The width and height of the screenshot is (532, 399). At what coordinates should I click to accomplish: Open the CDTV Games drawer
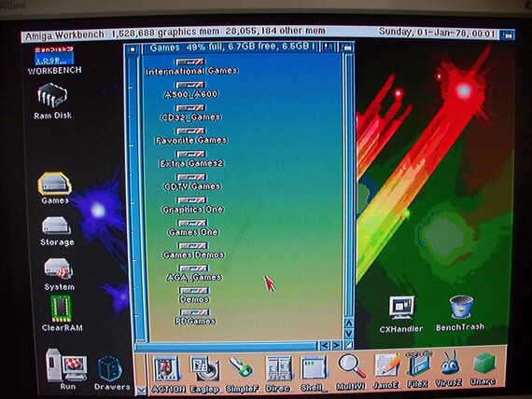click(x=192, y=183)
